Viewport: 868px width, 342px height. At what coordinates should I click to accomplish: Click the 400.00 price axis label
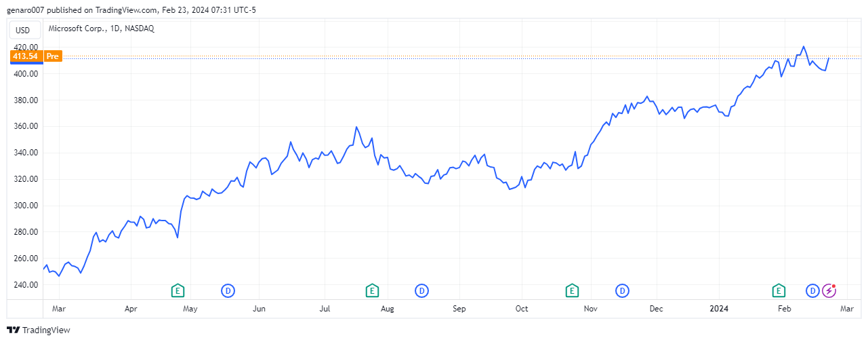26,74
